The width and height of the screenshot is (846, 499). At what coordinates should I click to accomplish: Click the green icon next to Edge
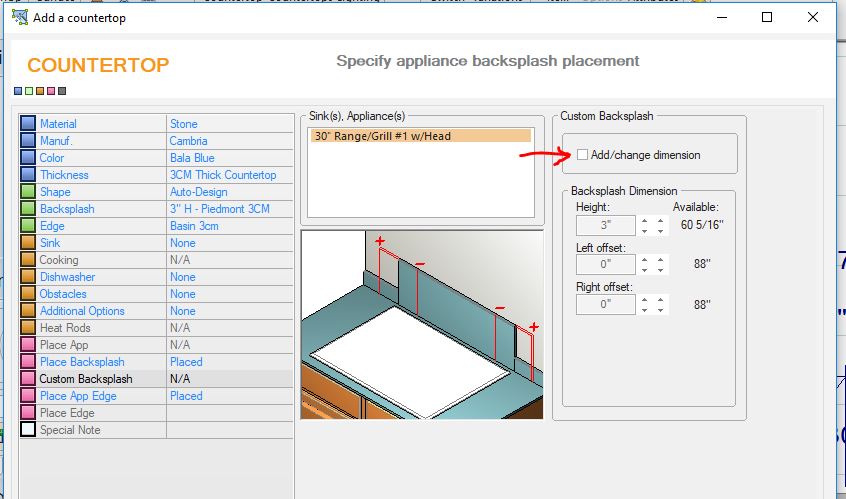[x=28, y=226]
